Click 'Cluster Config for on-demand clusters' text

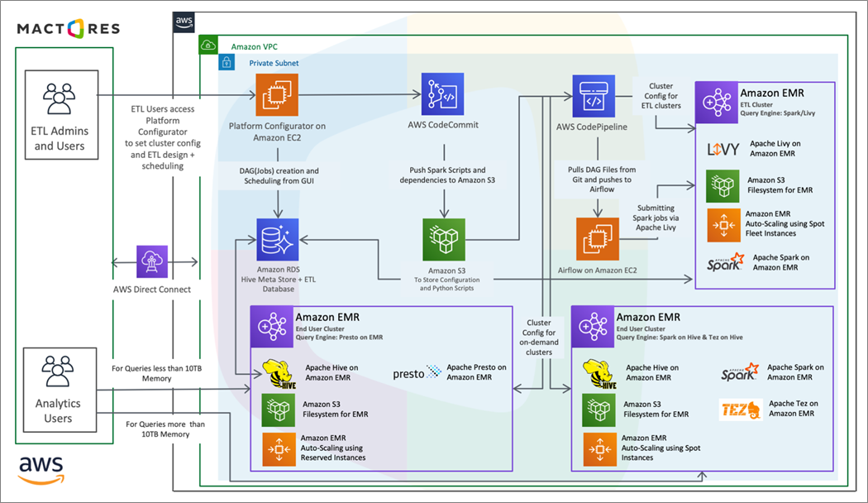tap(539, 338)
